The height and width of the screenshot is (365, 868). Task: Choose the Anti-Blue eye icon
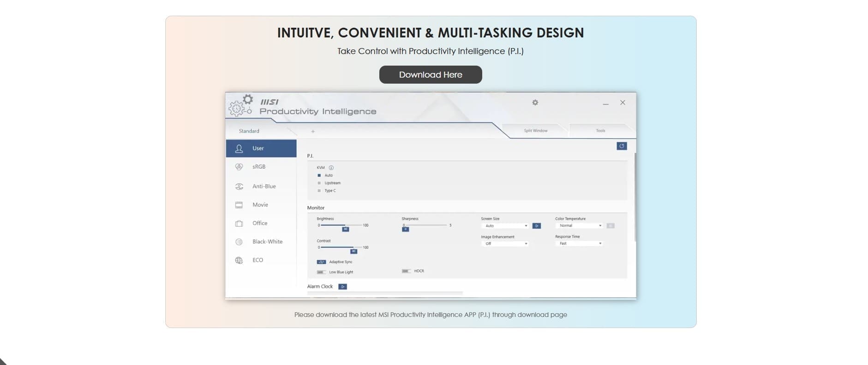pos(239,187)
